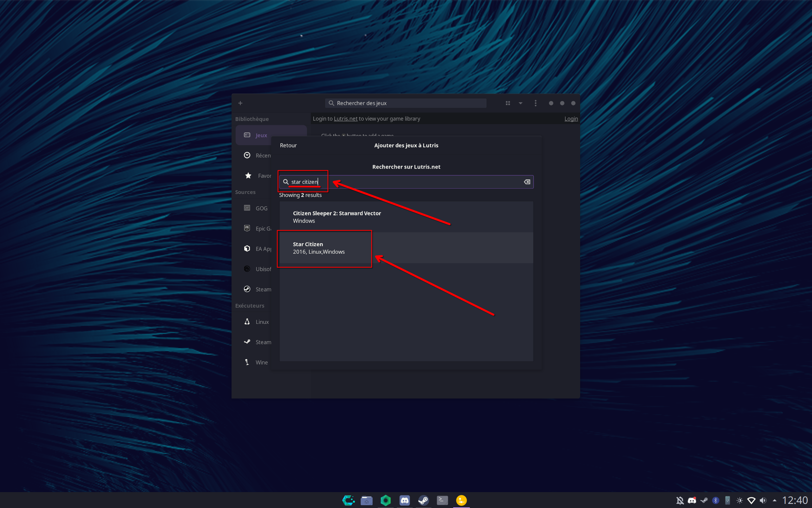Click the Discord tray icon

692,501
